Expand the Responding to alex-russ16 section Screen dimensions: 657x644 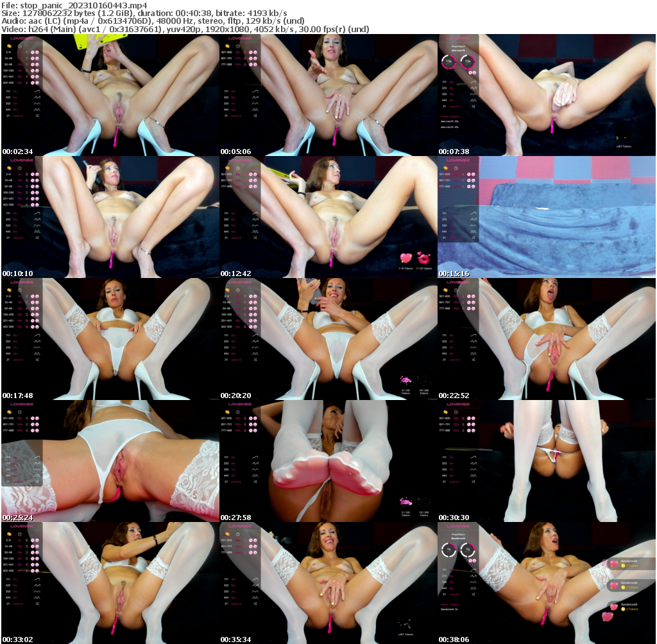pyautogui.click(x=457, y=47)
